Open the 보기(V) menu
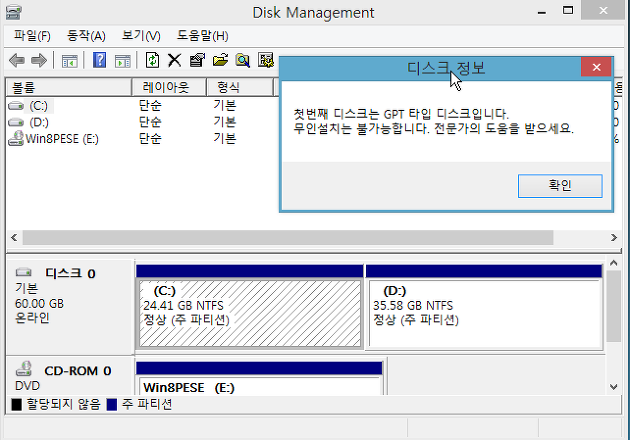This screenshot has width=630, height=440. (x=141, y=36)
